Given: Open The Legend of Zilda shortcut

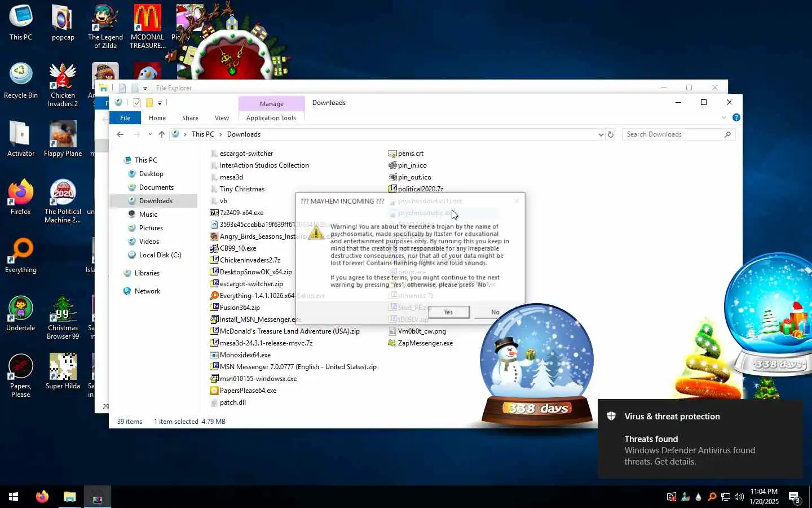Looking at the screenshot, I should (105, 26).
